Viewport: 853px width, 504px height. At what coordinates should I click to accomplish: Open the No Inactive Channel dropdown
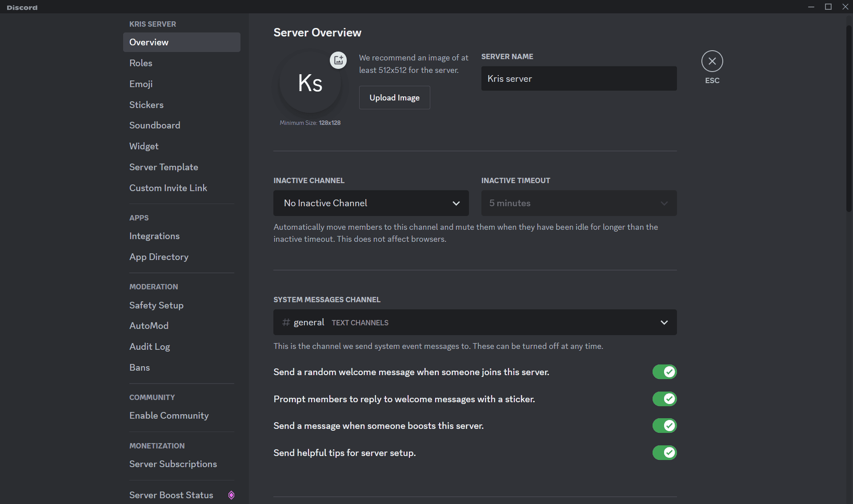pyautogui.click(x=371, y=203)
